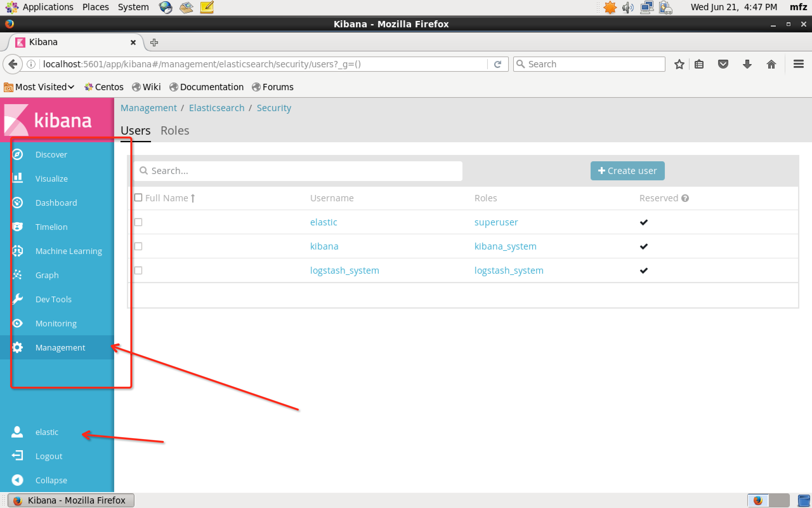The height and width of the screenshot is (508, 812).
Task: Click the Firefox URL address bar
Action: click(x=262, y=64)
